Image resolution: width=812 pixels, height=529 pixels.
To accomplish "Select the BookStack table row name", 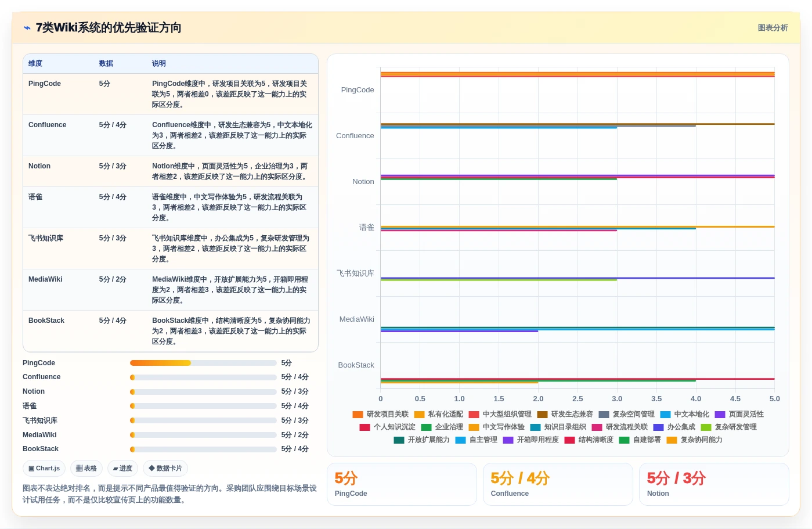I will pos(46,321).
